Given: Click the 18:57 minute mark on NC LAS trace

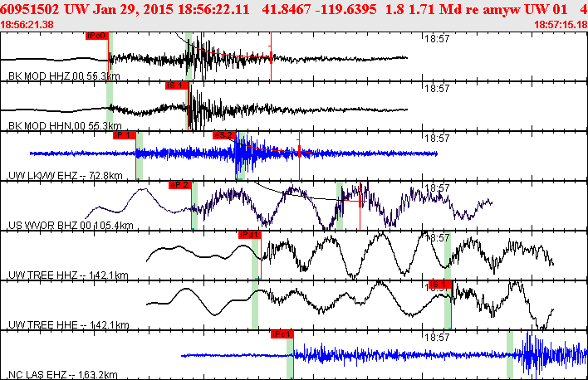Looking at the screenshot, I should pyautogui.click(x=437, y=338).
